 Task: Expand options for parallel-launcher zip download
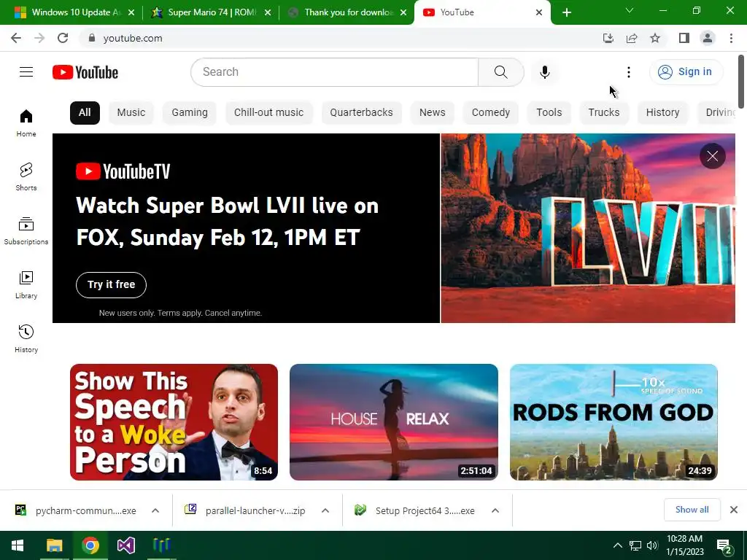(325, 510)
